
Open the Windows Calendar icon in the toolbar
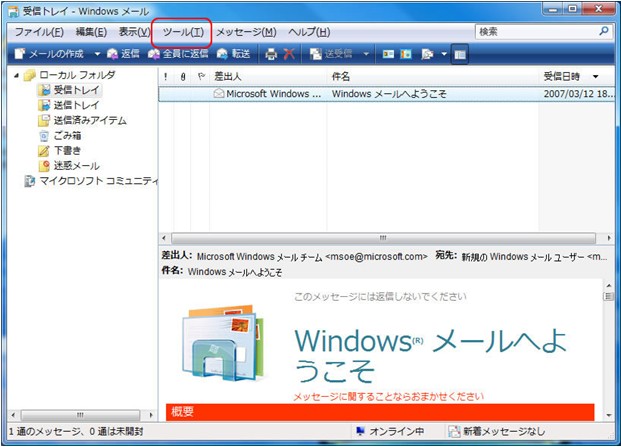pos(406,54)
